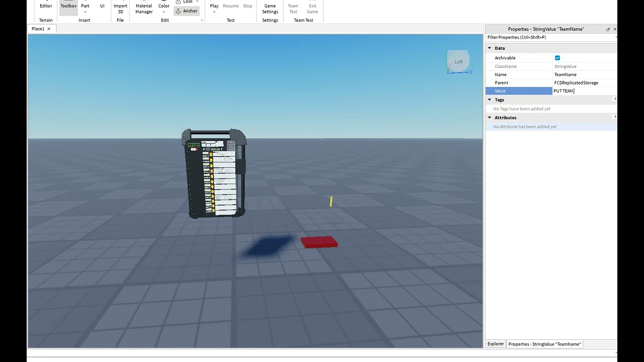Collapse the Tags section

pos(490,100)
